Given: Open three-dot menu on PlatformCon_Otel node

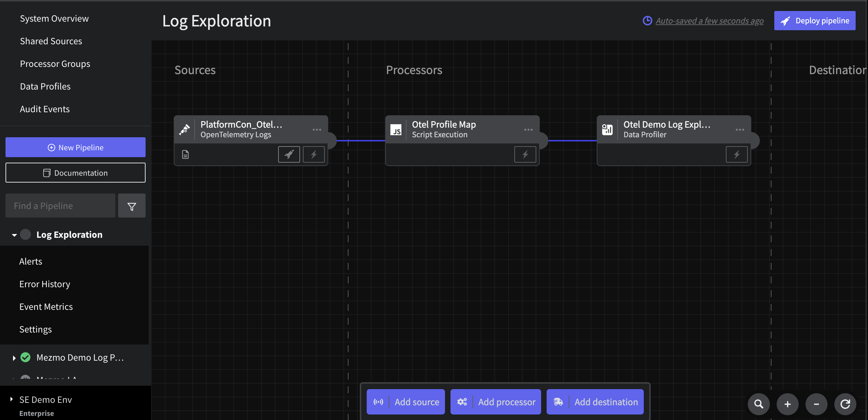Looking at the screenshot, I should tap(317, 130).
